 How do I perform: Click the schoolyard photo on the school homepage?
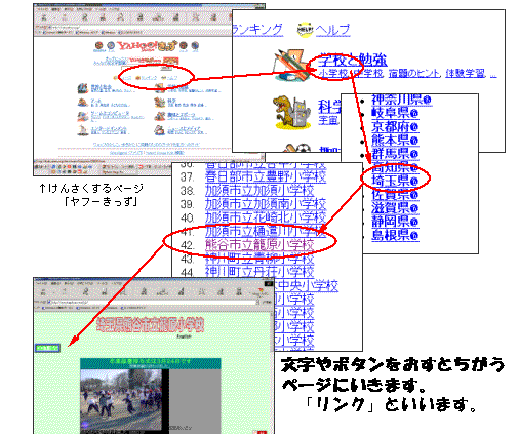pyautogui.click(x=121, y=399)
